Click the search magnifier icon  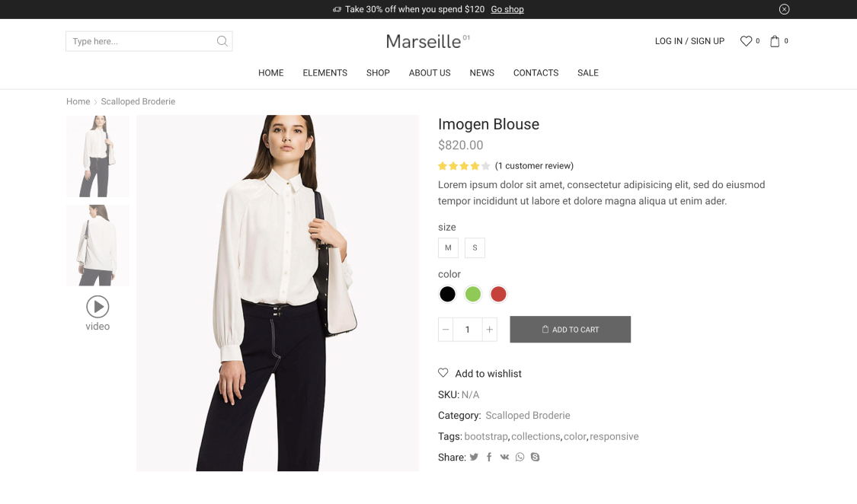(x=222, y=41)
